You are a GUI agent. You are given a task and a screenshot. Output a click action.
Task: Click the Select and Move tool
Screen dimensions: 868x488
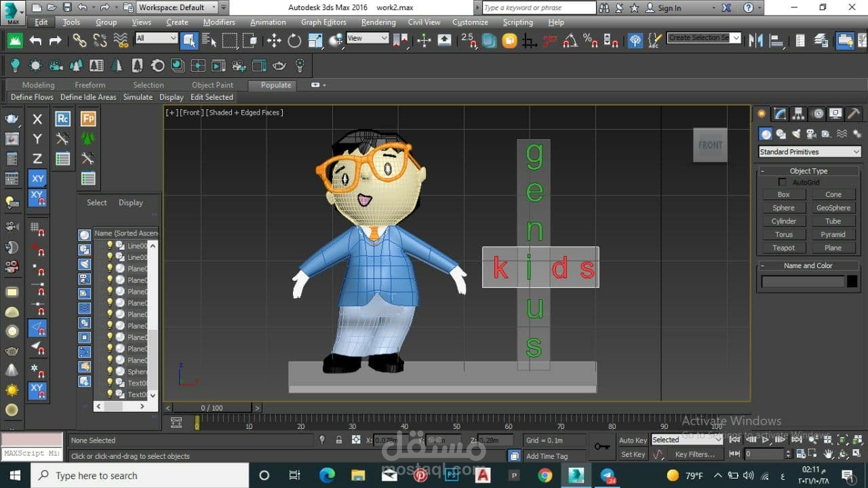click(274, 41)
